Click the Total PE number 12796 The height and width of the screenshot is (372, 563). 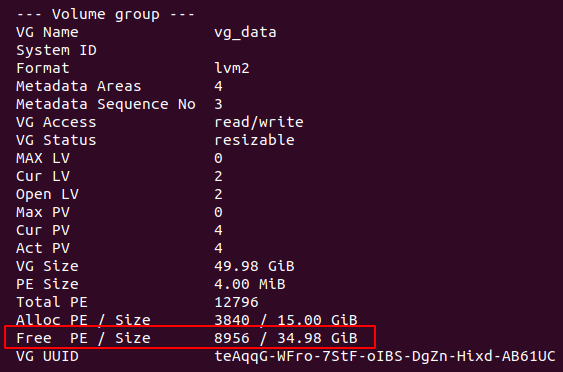[236, 302]
